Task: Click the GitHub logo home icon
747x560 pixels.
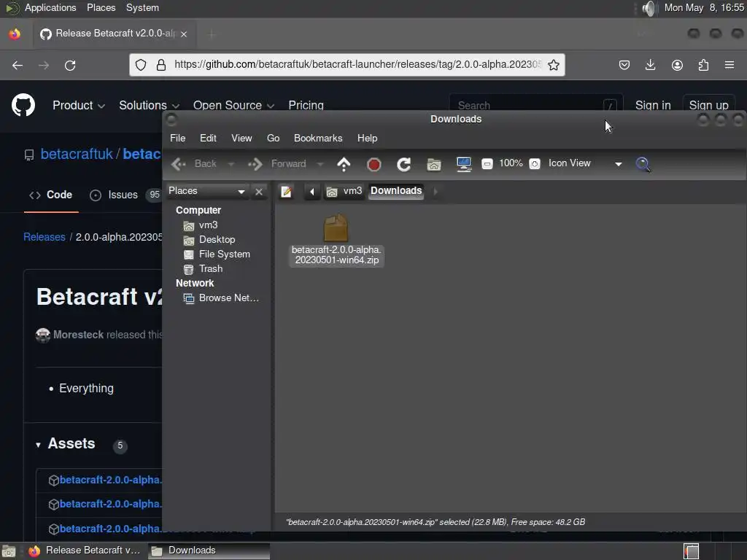Action: tap(23, 105)
